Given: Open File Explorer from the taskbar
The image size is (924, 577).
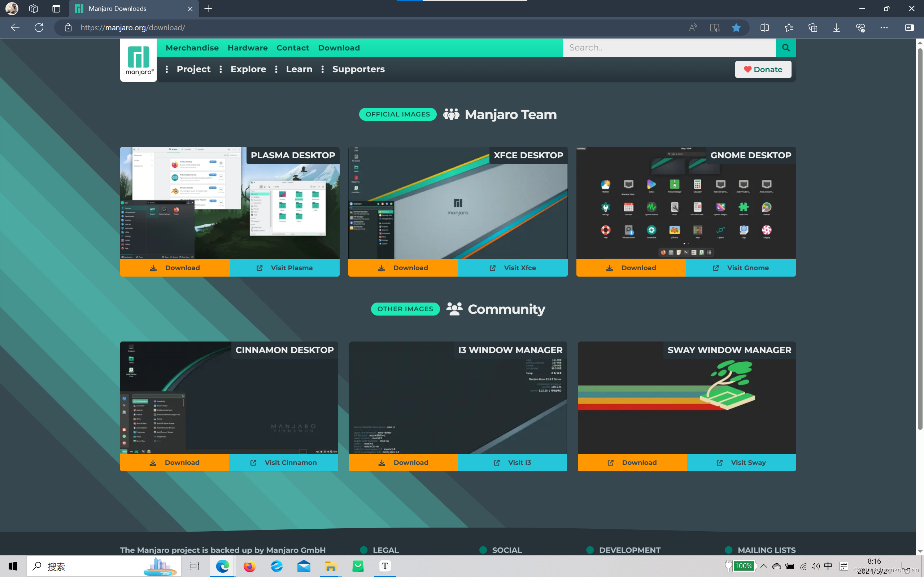Looking at the screenshot, I should pyautogui.click(x=331, y=566).
